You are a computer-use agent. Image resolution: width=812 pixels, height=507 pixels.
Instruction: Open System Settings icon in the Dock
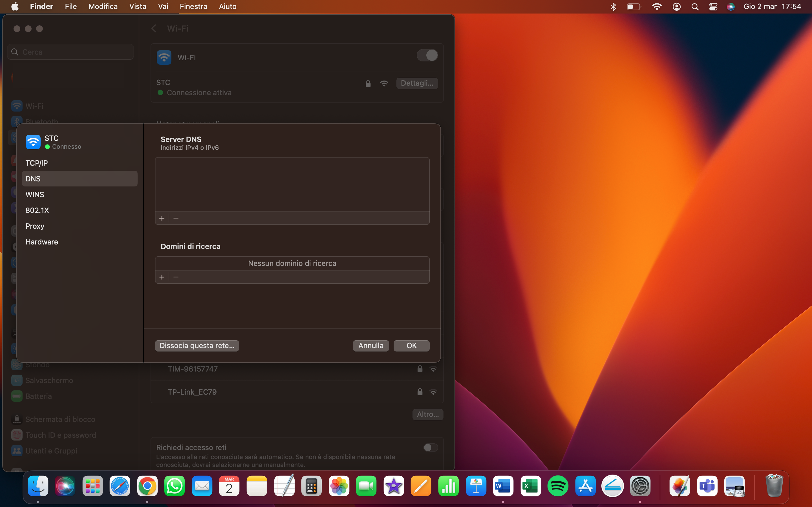641,486
